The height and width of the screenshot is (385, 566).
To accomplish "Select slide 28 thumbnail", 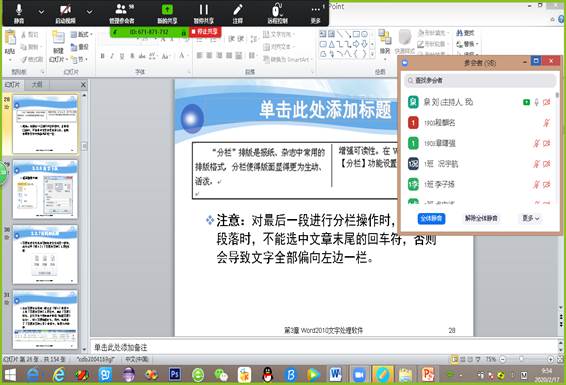I will 45,124.
